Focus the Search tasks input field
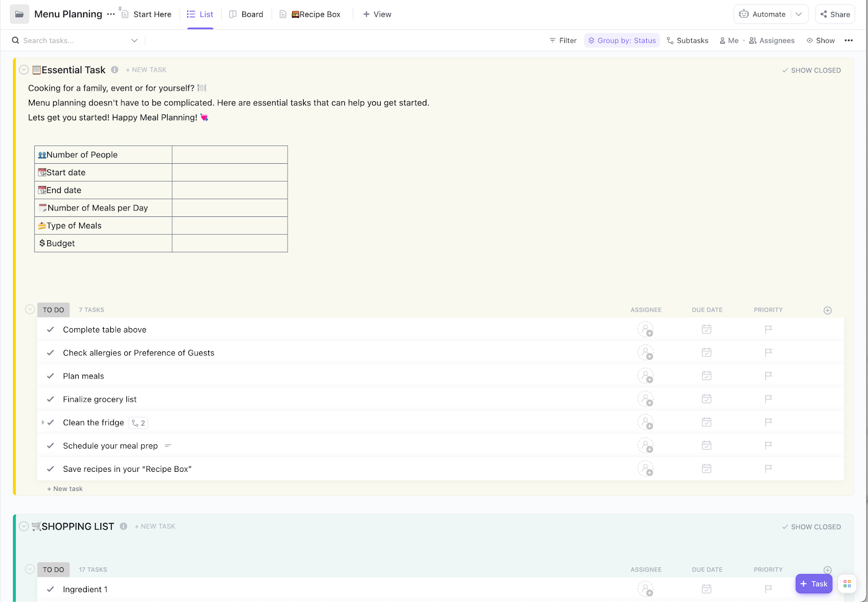 [76, 41]
